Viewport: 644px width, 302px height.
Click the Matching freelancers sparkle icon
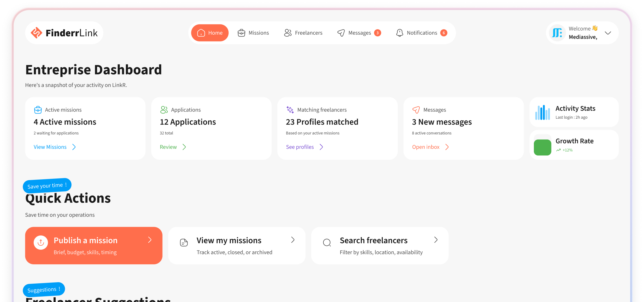[x=290, y=110]
